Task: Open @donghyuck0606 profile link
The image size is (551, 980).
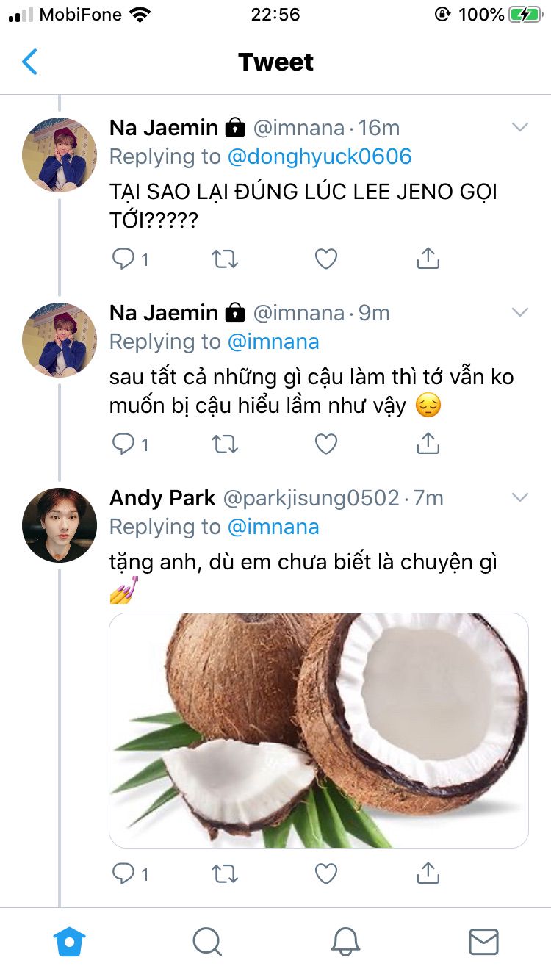Action: click(x=320, y=156)
